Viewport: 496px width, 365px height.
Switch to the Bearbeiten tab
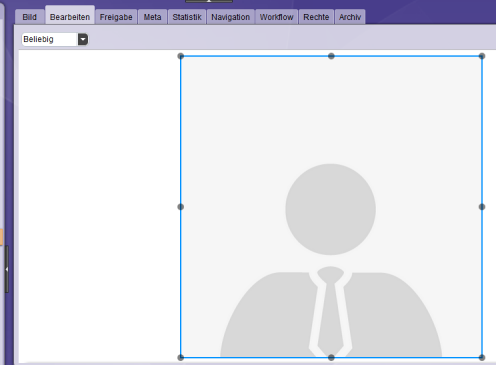70,16
